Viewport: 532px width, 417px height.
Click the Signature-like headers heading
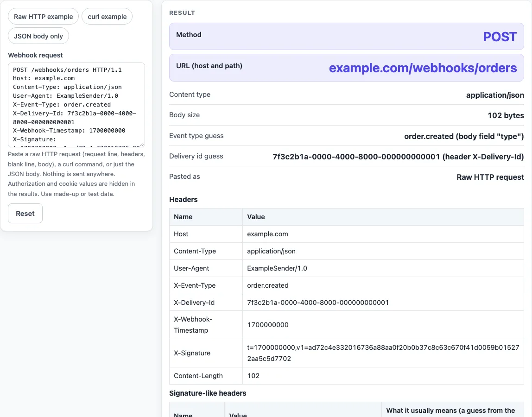coord(208,393)
